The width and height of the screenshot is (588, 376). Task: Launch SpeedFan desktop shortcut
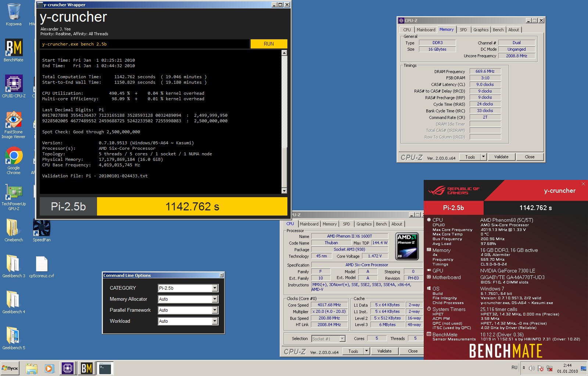(42, 230)
